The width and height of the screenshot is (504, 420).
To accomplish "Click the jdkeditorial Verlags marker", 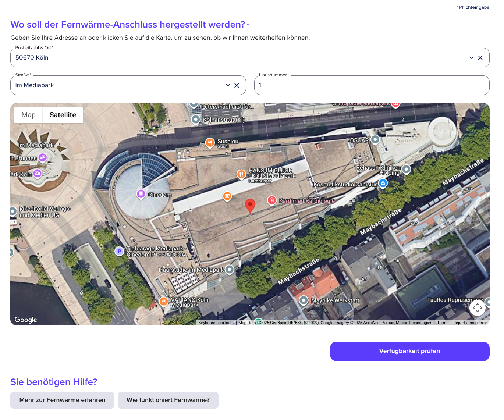I will tap(13, 211).
